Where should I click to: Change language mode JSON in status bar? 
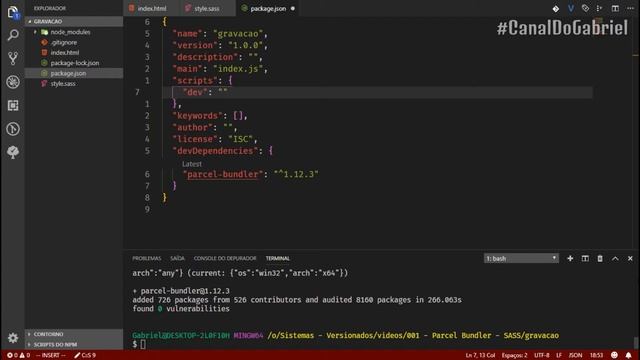[x=576, y=355]
